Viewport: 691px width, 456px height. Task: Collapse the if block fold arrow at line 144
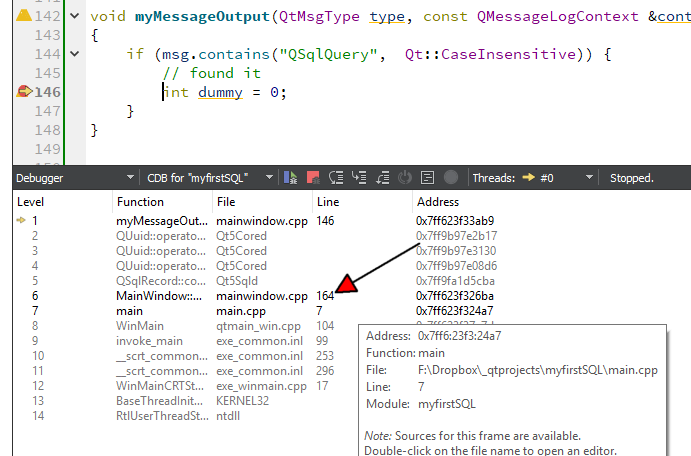click(75, 54)
